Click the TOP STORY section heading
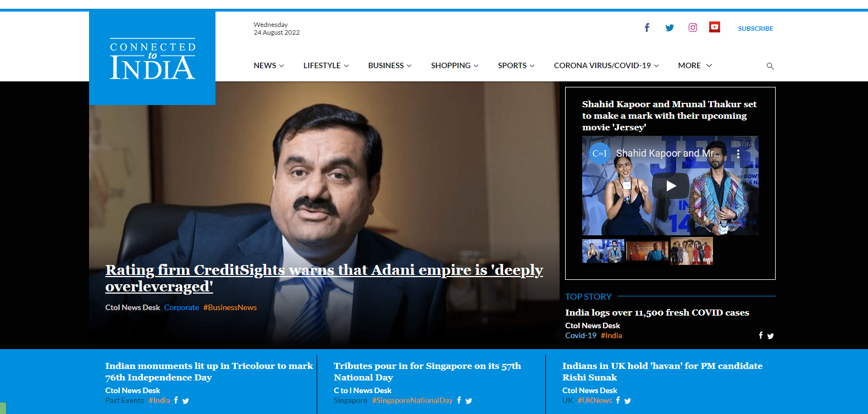868x414 pixels. point(588,296)
